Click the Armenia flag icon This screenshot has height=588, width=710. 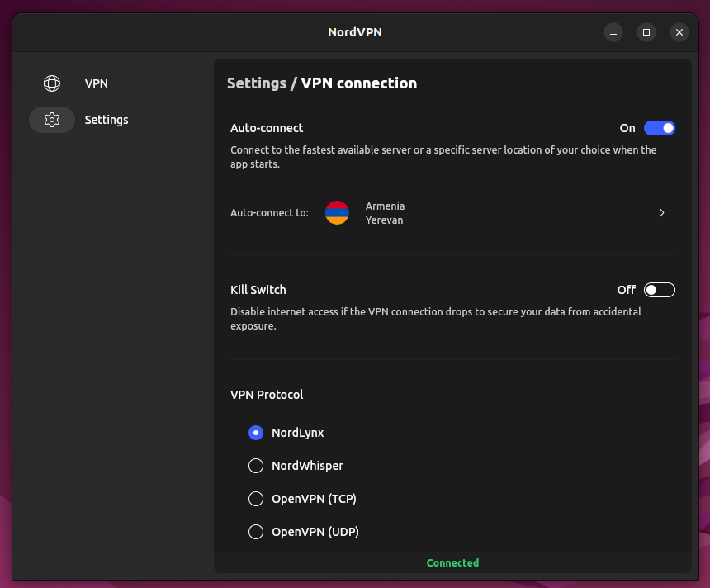point(337,213)
